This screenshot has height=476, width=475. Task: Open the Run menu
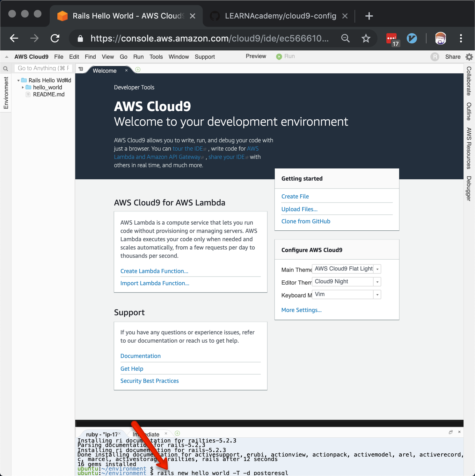click(138, 57)
